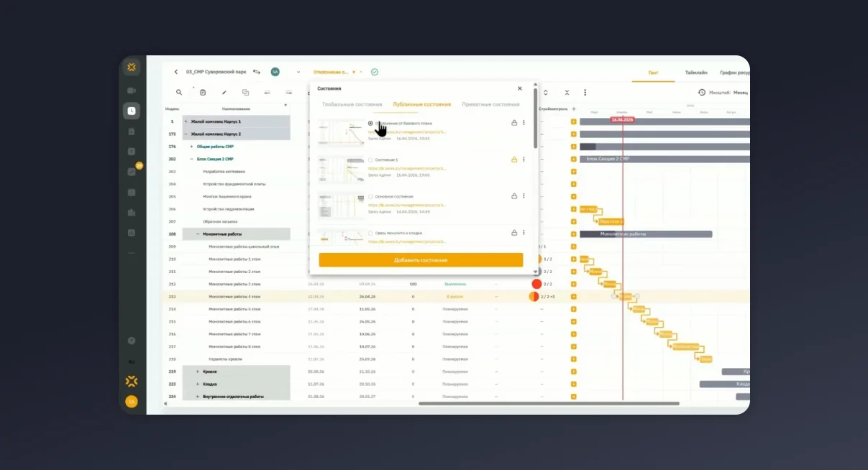The image size is (868, 470).
Task: Open the Таймлайн view tab
Action: (696, 73)
